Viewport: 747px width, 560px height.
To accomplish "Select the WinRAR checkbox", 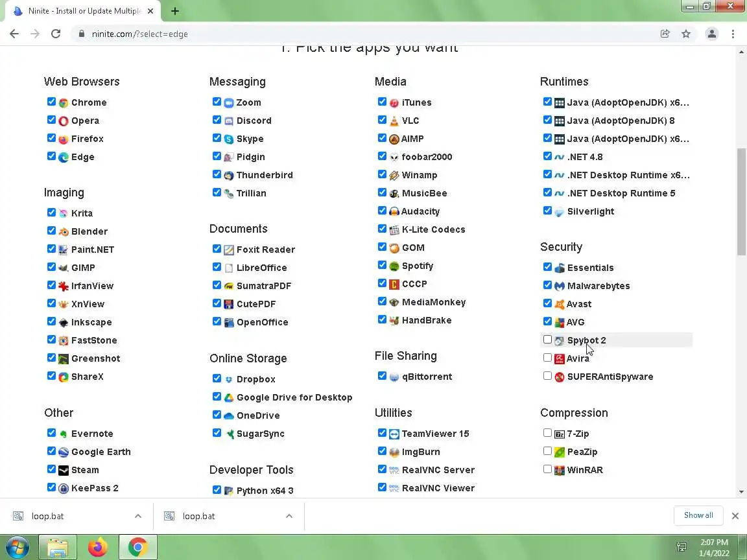I will pos(547,469).
